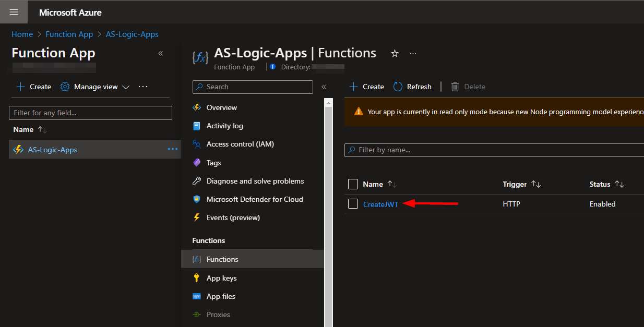This screenshot has height=327, width=644.
Task: Open the AS-Logic-Apps row context ellipsis
Action: coord(172,150)
